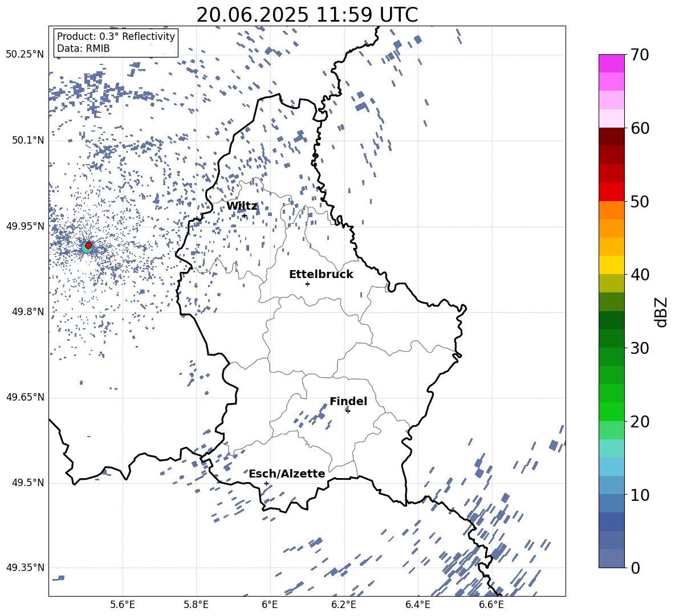Click the 40 tick label on colorbar
The width and height of the screenshot is (675, 616).
click(x=640, y=275)
